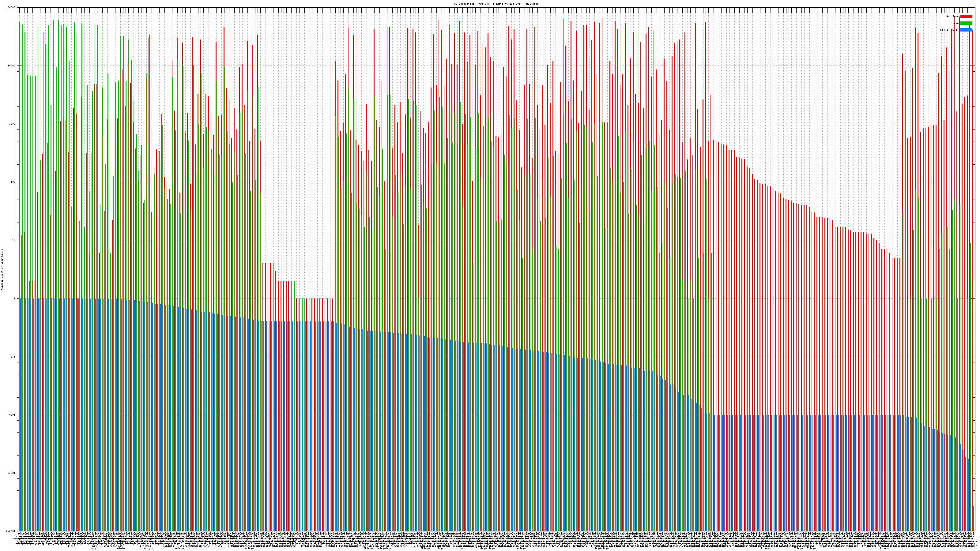Click the 1 y-axis tick label
The height and width of the screenshot is (551, 980).
(14, 298)
